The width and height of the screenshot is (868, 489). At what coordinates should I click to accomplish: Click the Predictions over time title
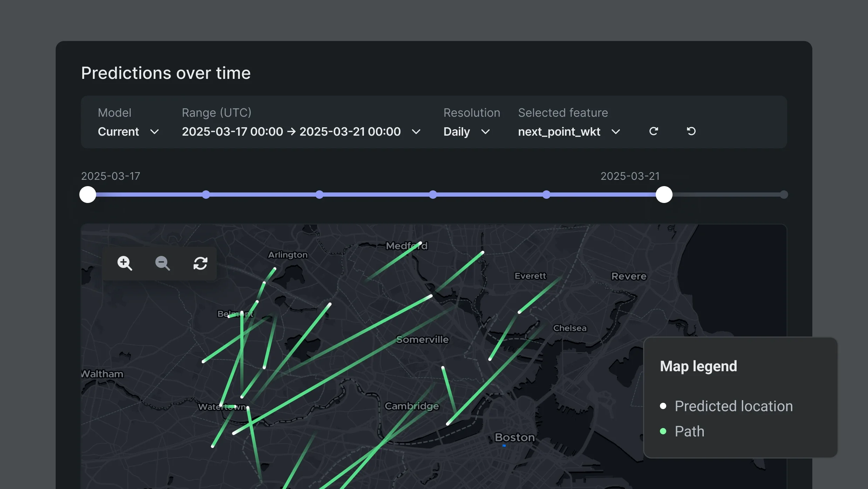166,73
